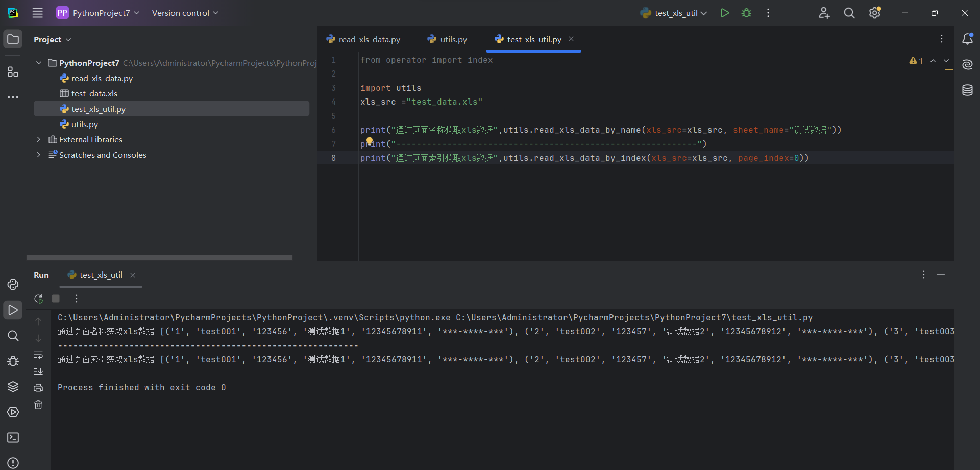This screenshot has height=470, width=980.
Task: Open search everywhere with magnifier icon
Action: point(849,13)
